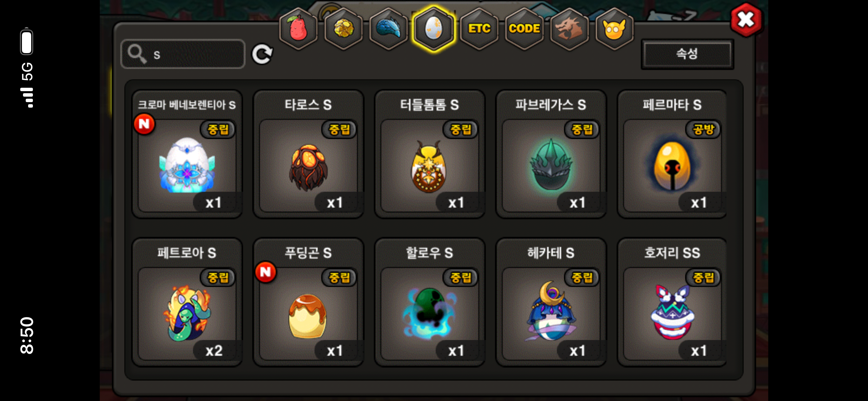Select the brown dragon head tab

pos(569,29)
